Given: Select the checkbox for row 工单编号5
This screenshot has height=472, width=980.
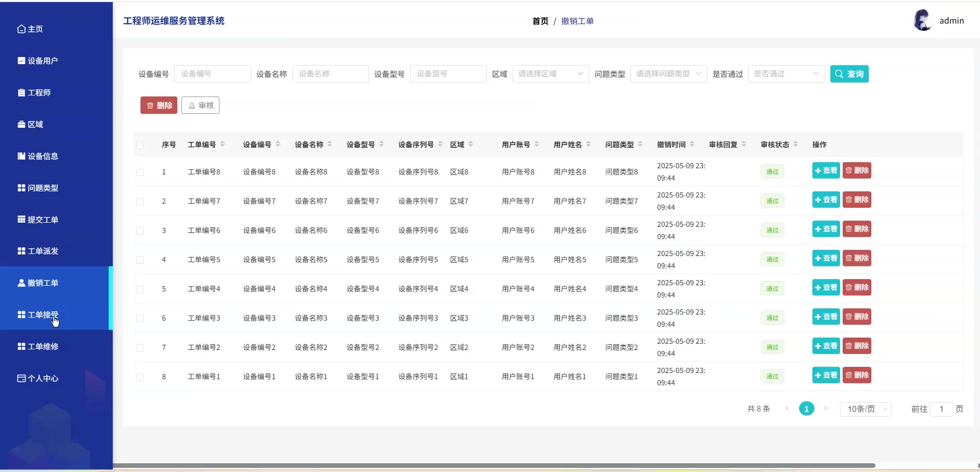Looking at the screenshot, I should point(140,260).
